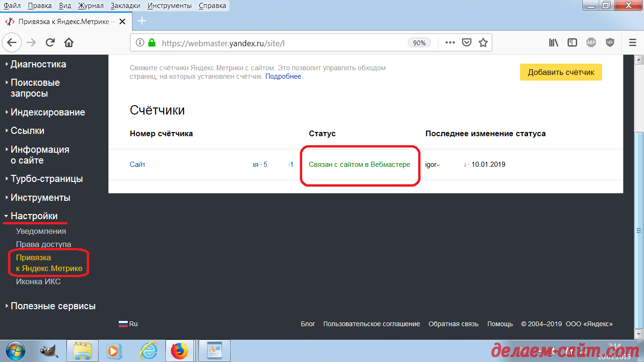Open the Файл menu
Image resolution: width=644 pixels, height=362 pixels.
[12, 6]
